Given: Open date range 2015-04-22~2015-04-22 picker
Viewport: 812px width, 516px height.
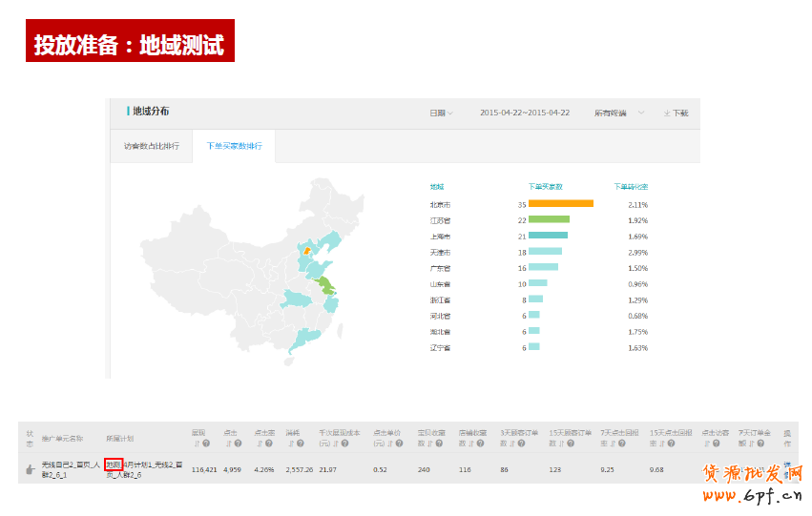Looking at the screenshot, I should coord(525,113).
